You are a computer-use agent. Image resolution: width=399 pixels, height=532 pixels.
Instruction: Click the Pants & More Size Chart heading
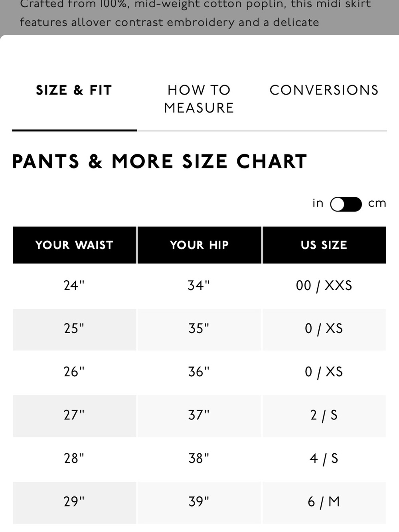click(x=160, y=162)
